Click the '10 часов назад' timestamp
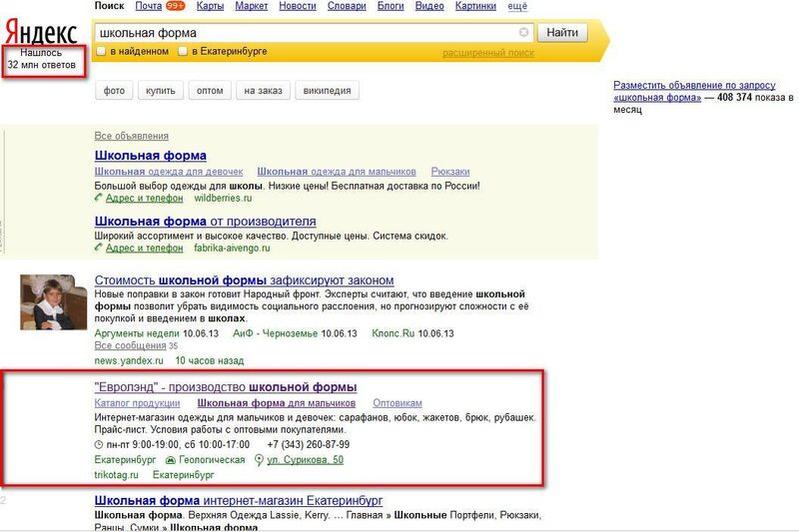This screenshot has width=799, height=532. [210, 361]
